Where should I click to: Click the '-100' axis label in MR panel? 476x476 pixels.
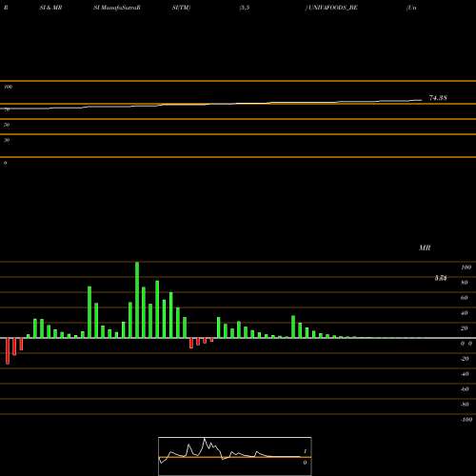pos(466,420)
